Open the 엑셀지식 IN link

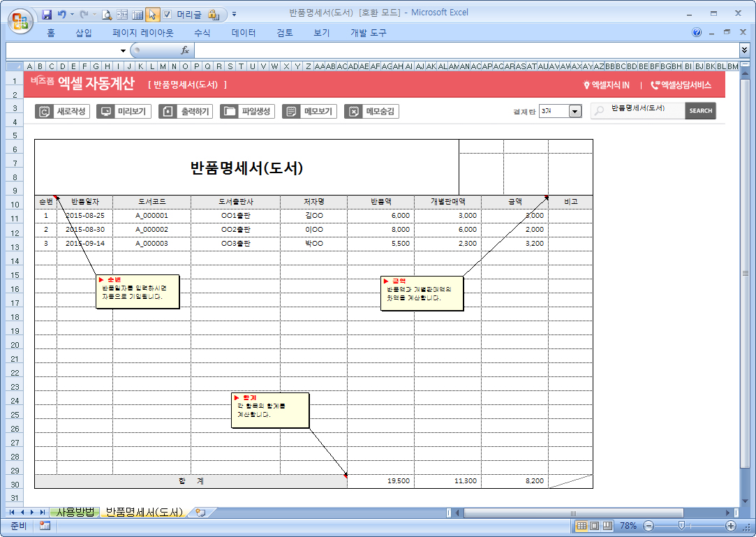click(606, 85)
